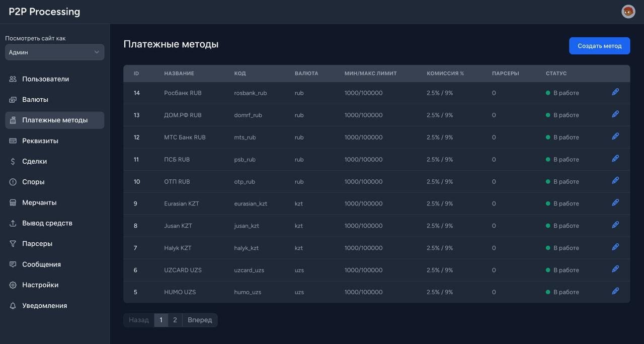The width and height of the screenshot is (644, 344).
Task: Click the halyk_kzt code cell
Action: (247, 248)
